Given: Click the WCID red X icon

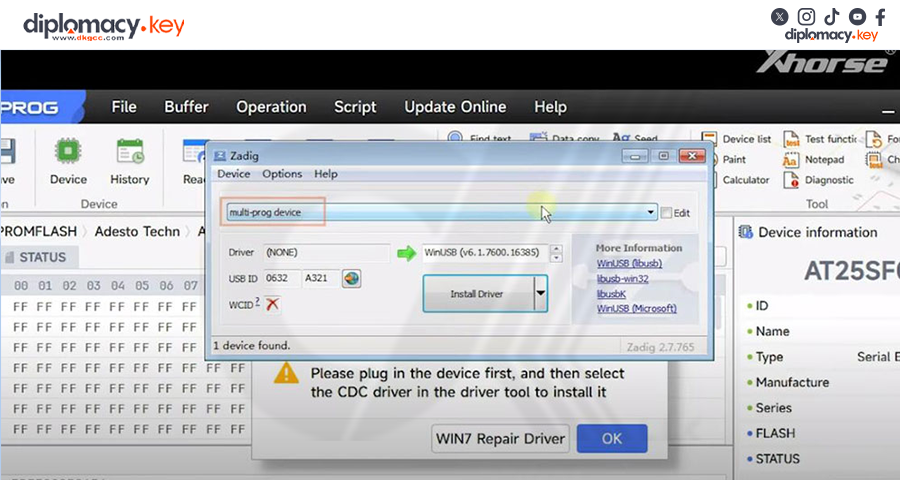Looking at the screenshot, I should pyautogui.click(x=272, y=304).
